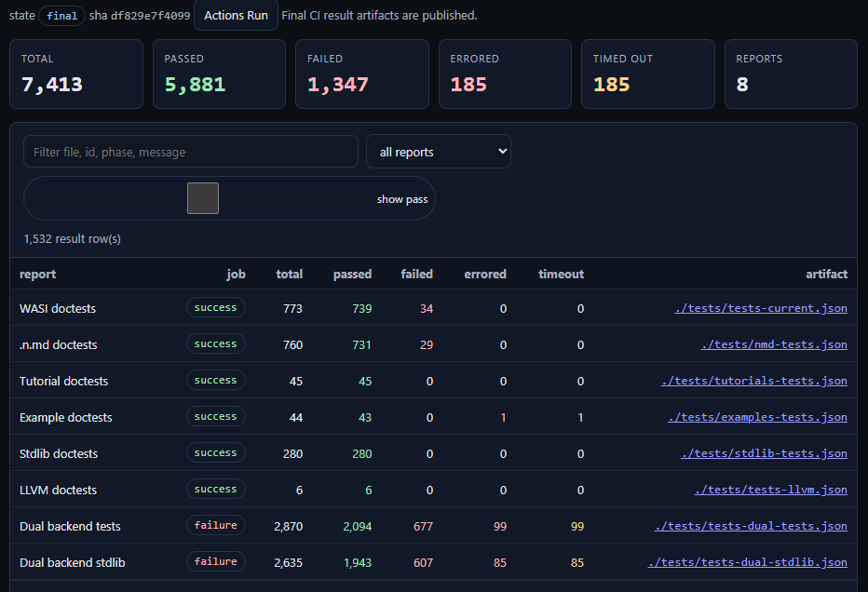Click total 2,635 in Dual backend stdlib row

click(x=289, y=563)
